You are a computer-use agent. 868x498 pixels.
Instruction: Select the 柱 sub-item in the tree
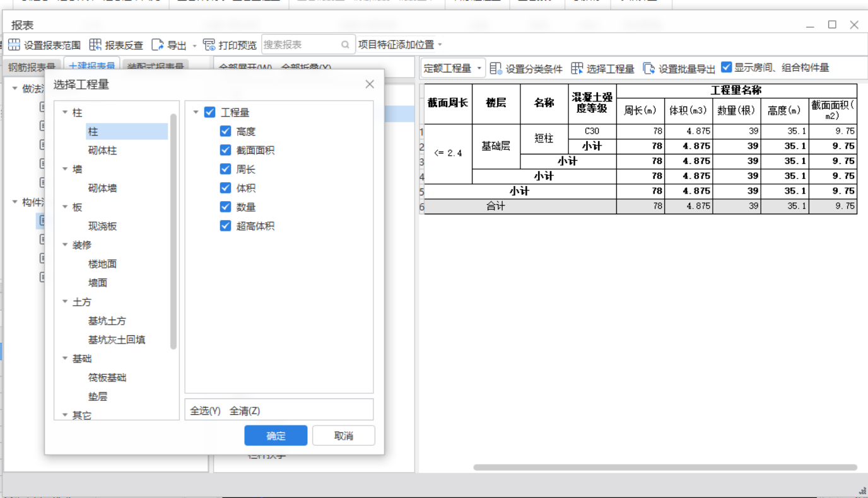click(x=127, y=132)
